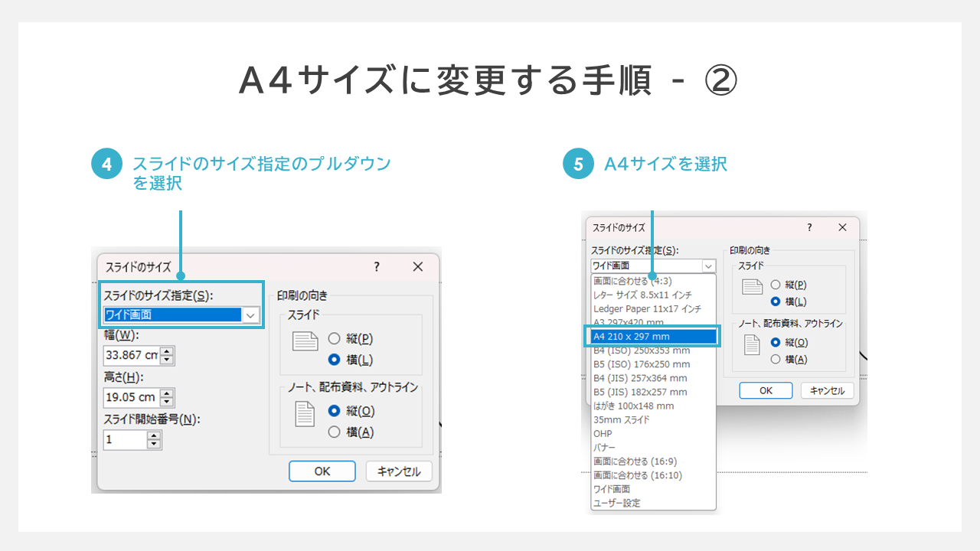Choose バナー from the size list

tap(653, 447)
